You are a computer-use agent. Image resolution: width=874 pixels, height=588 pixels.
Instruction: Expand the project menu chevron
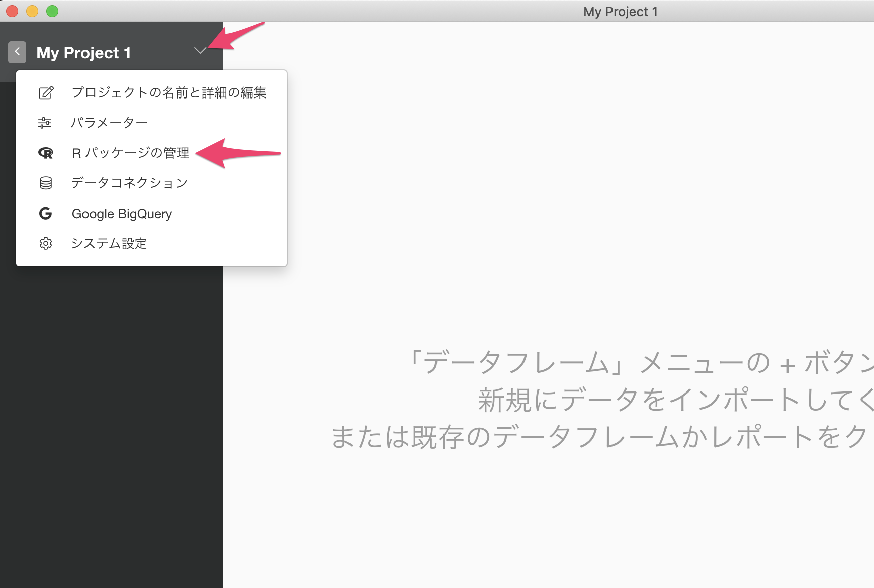pos(200,50)
